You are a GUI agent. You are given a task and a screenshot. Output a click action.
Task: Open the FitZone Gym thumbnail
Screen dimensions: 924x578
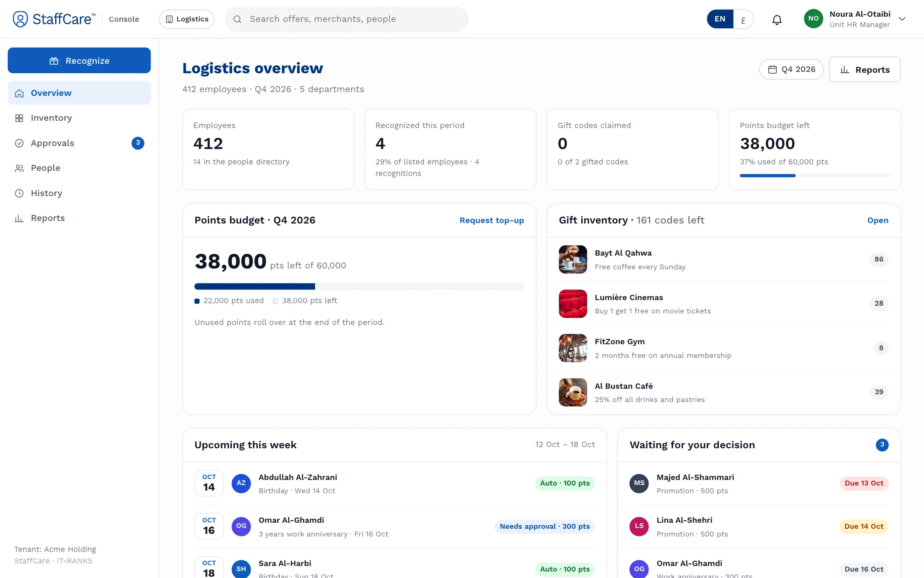573,348
